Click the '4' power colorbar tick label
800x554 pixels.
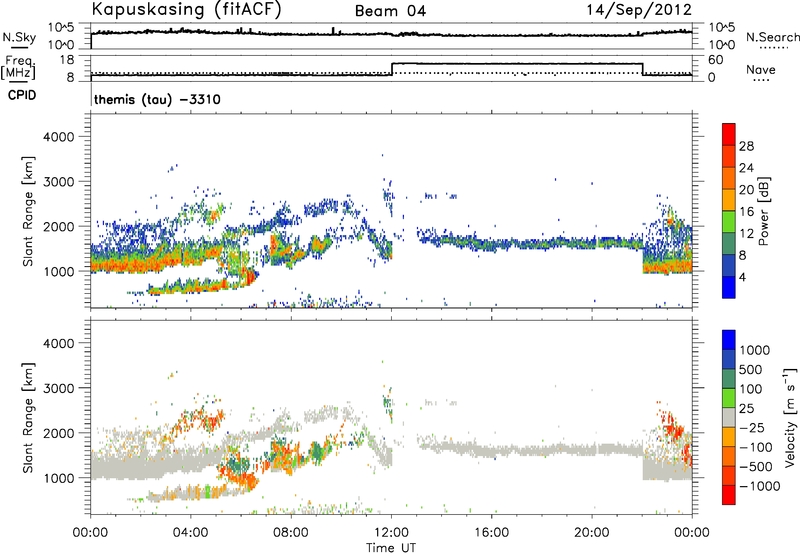tap(742, 277)
